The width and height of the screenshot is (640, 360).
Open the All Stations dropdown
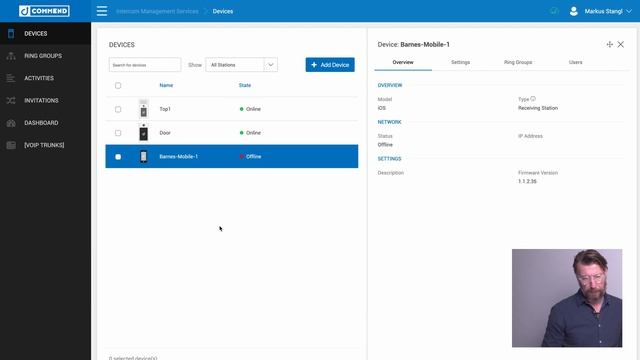241,64
